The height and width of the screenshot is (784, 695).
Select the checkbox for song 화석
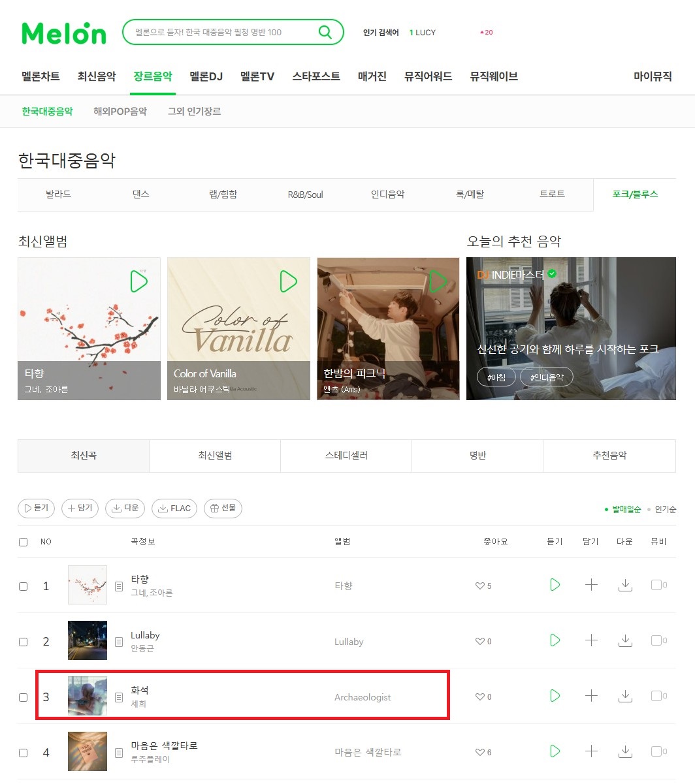pos(24,697)
